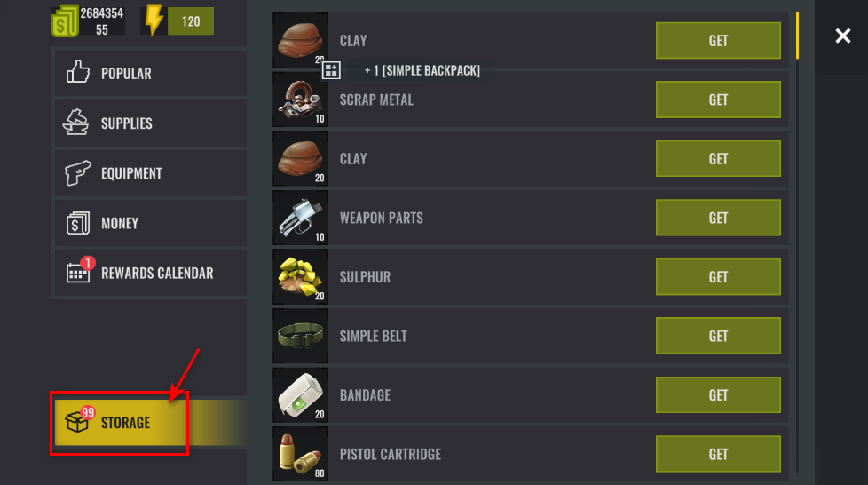868x485 pixels.
Task: Click the Sulphur item icon
Action: [301, 277]
